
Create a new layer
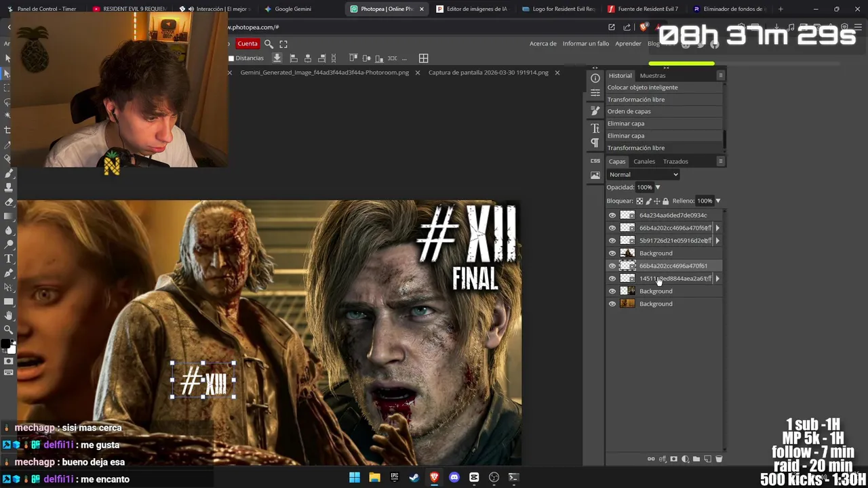(707, 459)
